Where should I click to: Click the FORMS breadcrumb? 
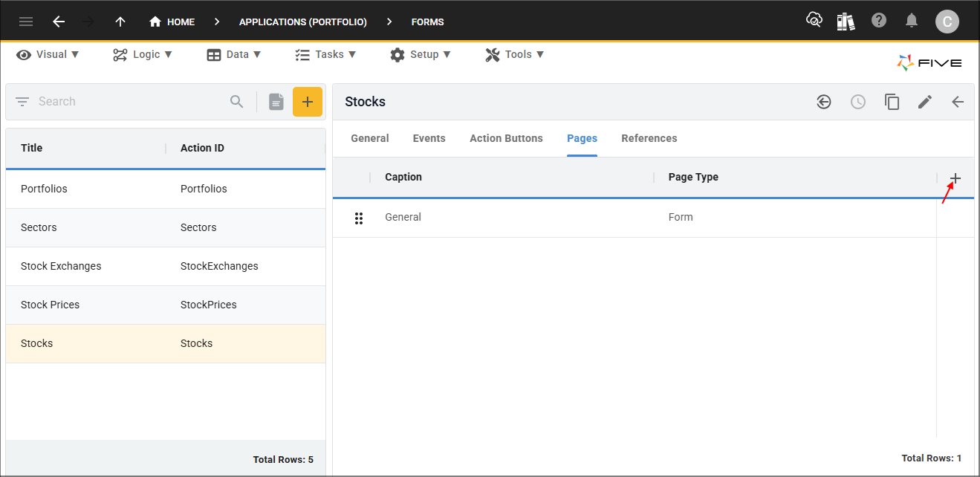pos(428,22)
